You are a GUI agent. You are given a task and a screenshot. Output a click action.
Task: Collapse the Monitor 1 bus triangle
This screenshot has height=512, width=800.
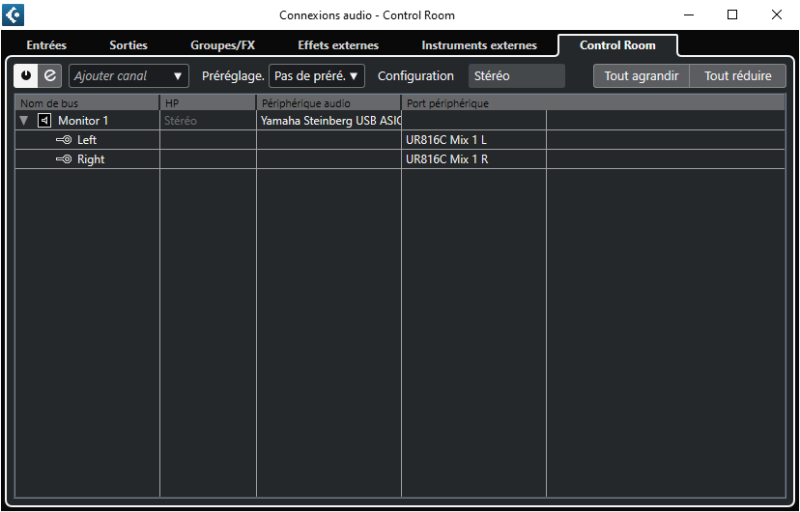tap(24, 121)
